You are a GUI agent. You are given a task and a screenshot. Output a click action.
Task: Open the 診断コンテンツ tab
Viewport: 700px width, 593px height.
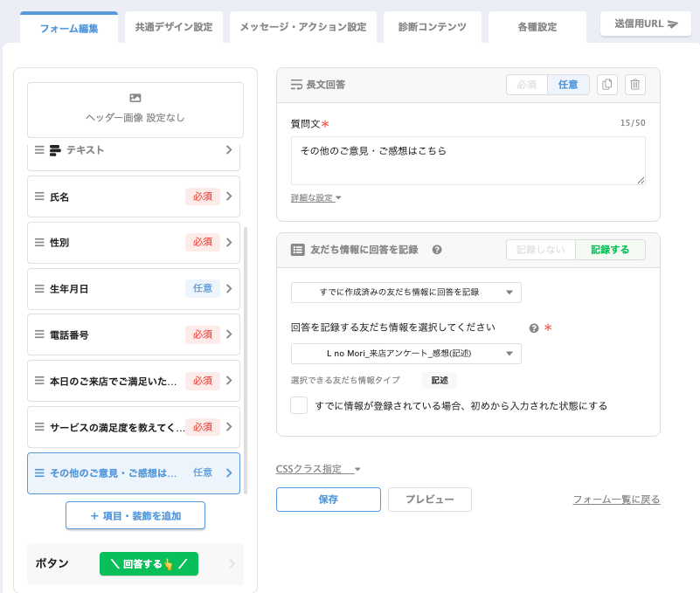point(432,27)
